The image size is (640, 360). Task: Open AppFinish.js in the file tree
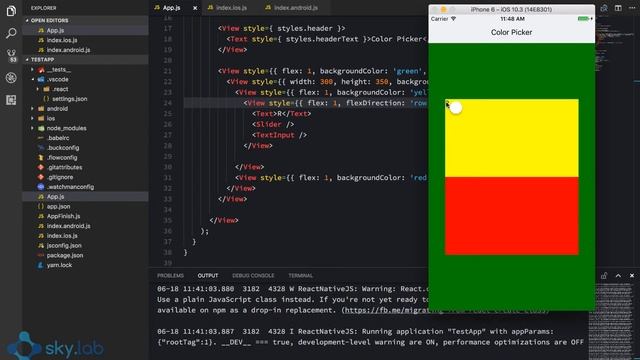coord(63,216)
